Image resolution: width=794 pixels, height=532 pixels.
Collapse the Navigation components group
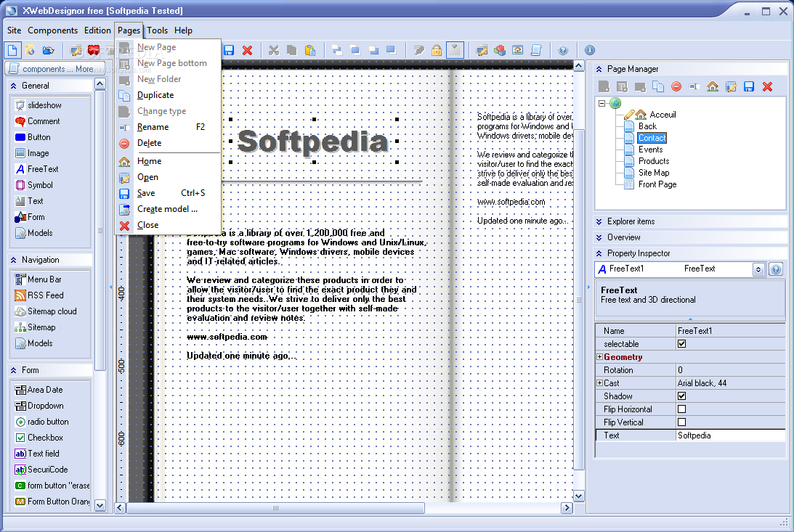14,260
